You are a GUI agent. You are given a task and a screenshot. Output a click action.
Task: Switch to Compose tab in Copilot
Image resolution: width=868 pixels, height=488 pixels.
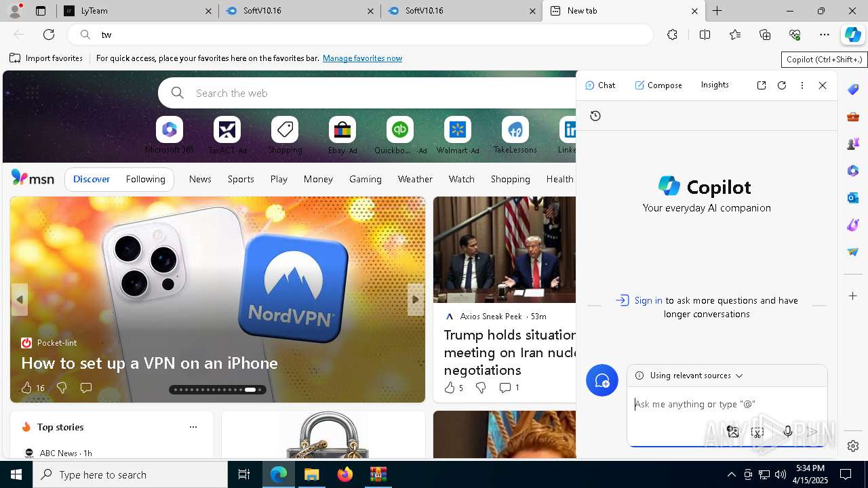(x=658, y=85)
